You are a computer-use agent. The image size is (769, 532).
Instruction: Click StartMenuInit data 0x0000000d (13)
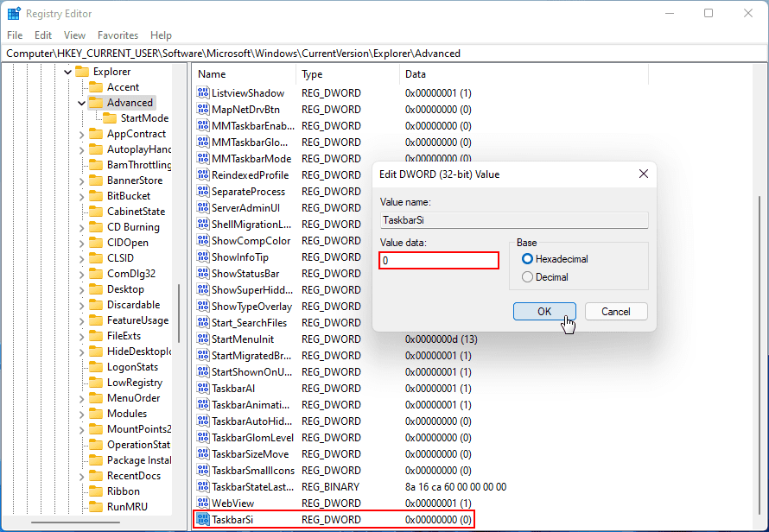441,339
